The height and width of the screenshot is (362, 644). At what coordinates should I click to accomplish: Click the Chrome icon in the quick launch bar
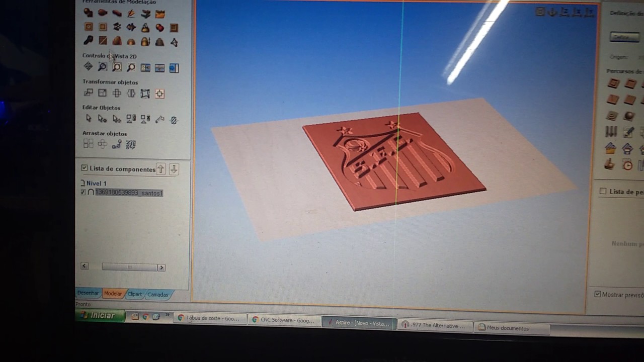(x=145, y=316)
